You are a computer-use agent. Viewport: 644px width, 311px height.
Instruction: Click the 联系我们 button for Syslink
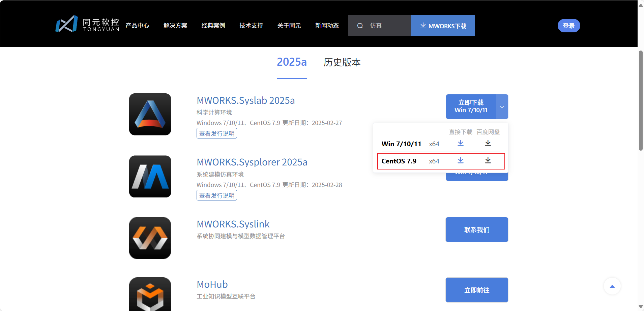pyautogui.click(x=477, y=229)
